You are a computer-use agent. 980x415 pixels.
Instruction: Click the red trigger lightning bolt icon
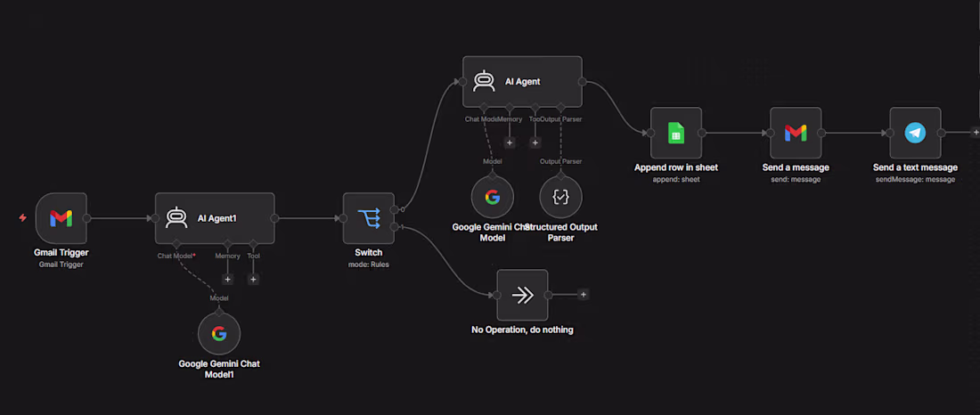[22, 218]
